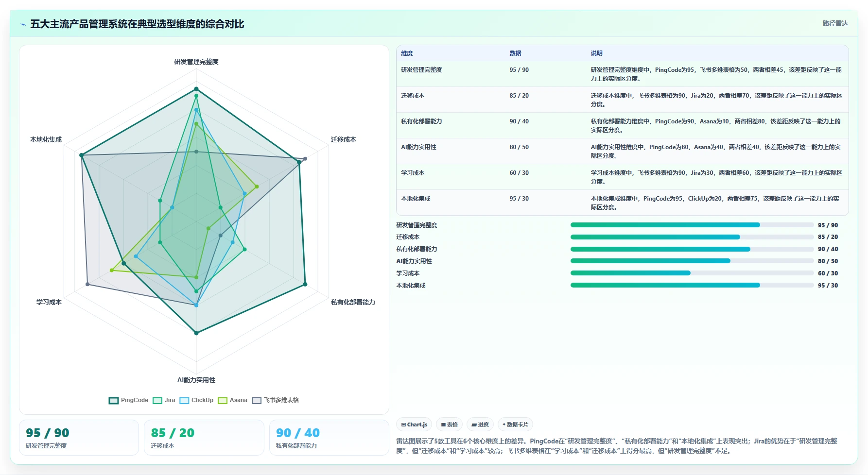Viewport: 868px width, 475px height.
Task: Open the 90 / 40 私有化部署能力 card
Action: coord(329,438)
